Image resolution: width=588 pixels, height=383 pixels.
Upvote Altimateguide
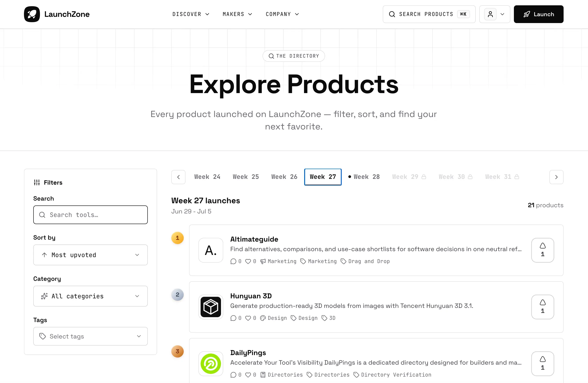[x=543, y=250]
